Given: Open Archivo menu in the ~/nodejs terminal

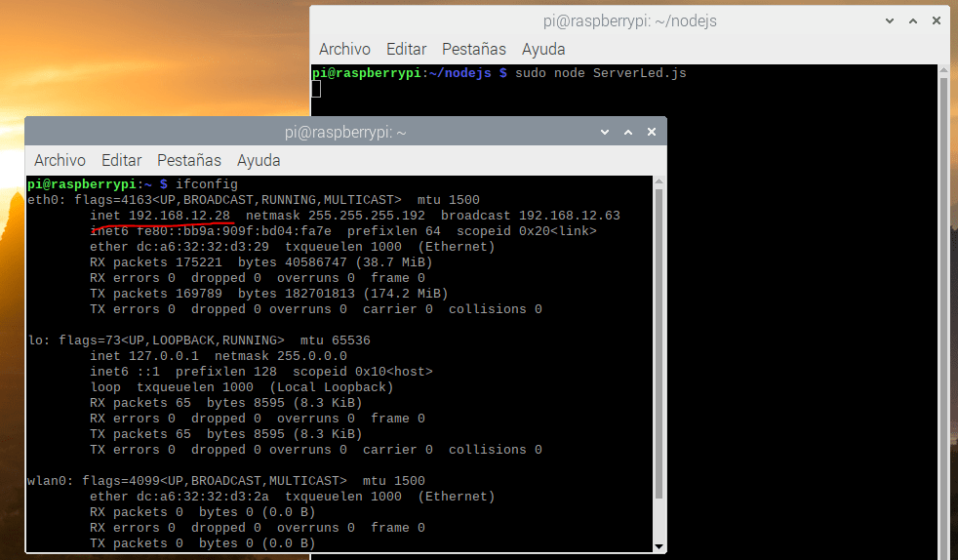Looking at the screenshot, I should click(x=344, y=49).
